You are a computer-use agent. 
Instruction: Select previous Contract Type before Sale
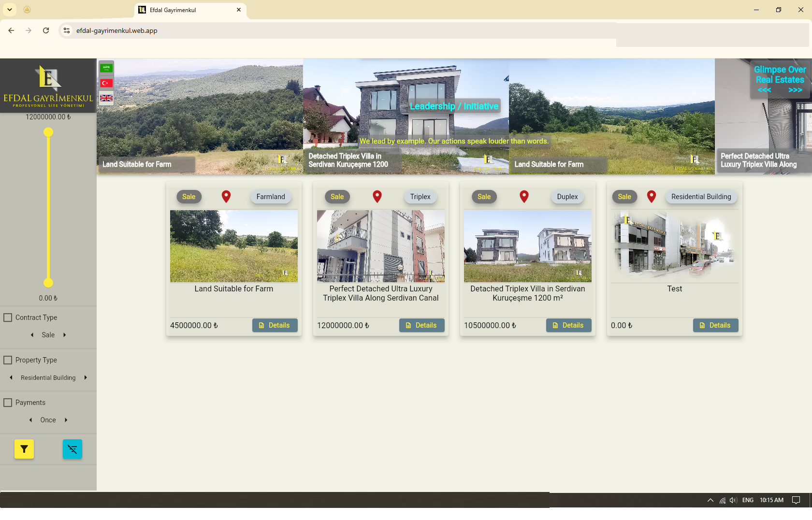pos(32,335)
